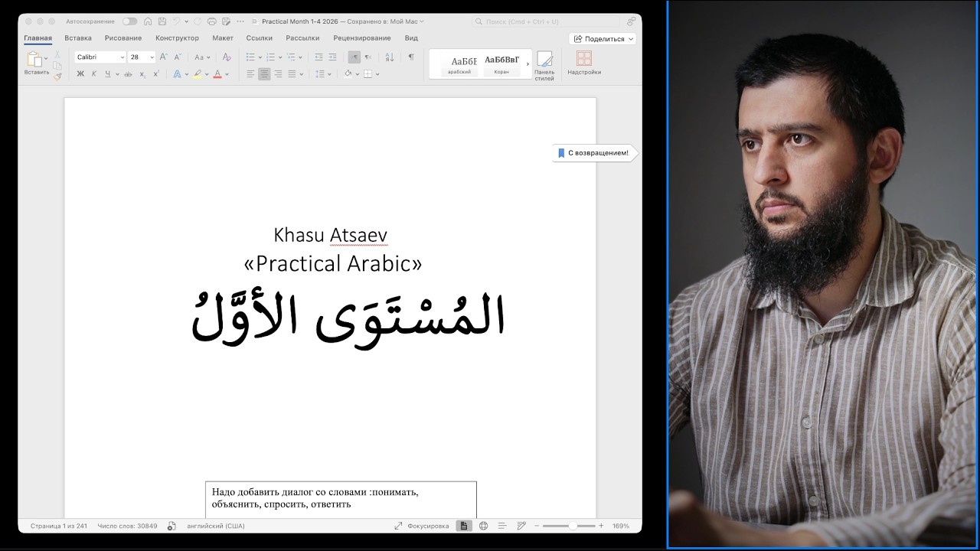Open the Конструктор tab
980x551 pixels.
tap(177, 38)
